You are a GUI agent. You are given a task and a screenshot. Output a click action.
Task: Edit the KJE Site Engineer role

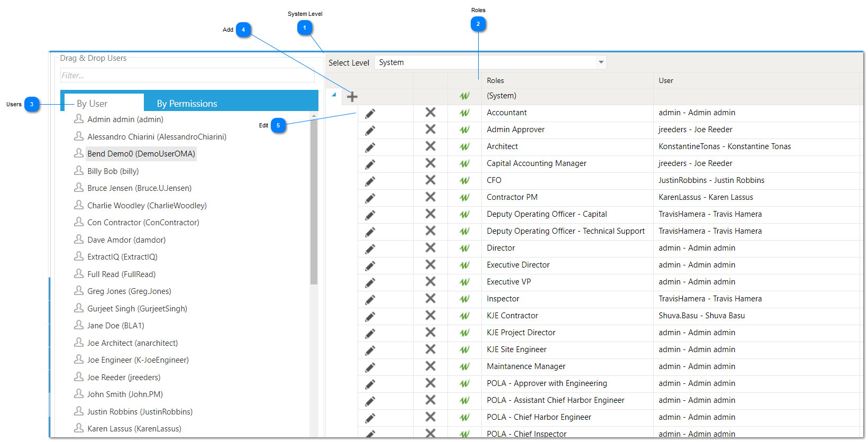pyautogui.click(x=370, y=350)
